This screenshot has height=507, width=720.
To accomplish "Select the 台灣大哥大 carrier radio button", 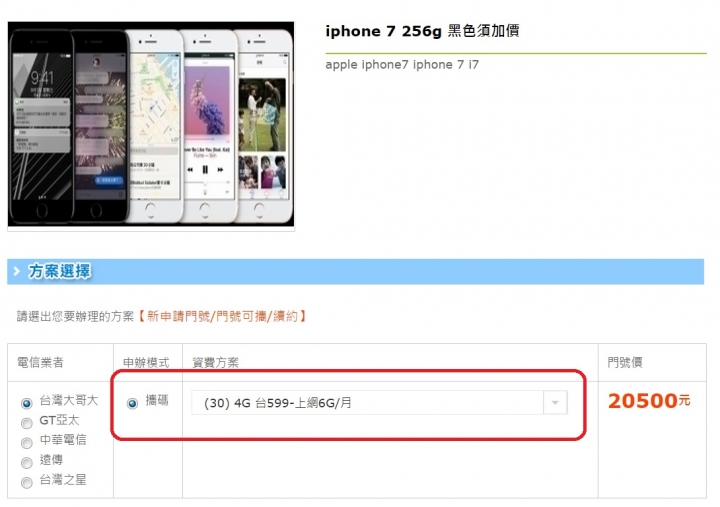I will click(x=27, y=404).
